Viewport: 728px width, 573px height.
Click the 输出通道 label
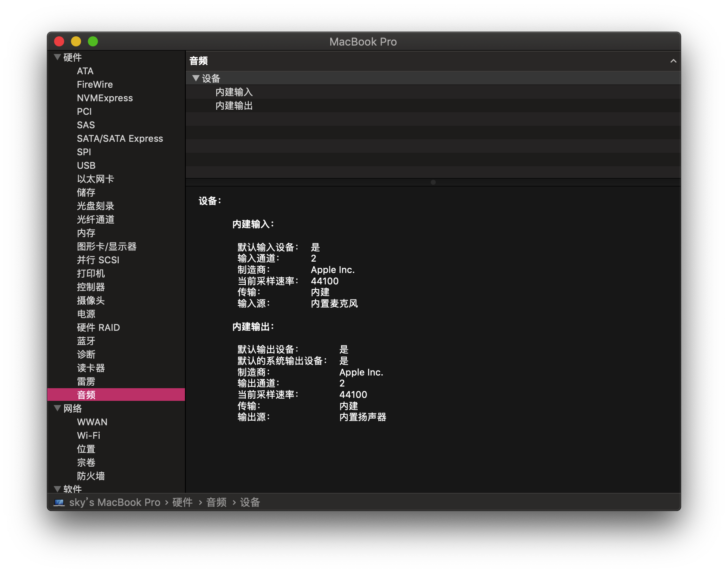(258, 383)
